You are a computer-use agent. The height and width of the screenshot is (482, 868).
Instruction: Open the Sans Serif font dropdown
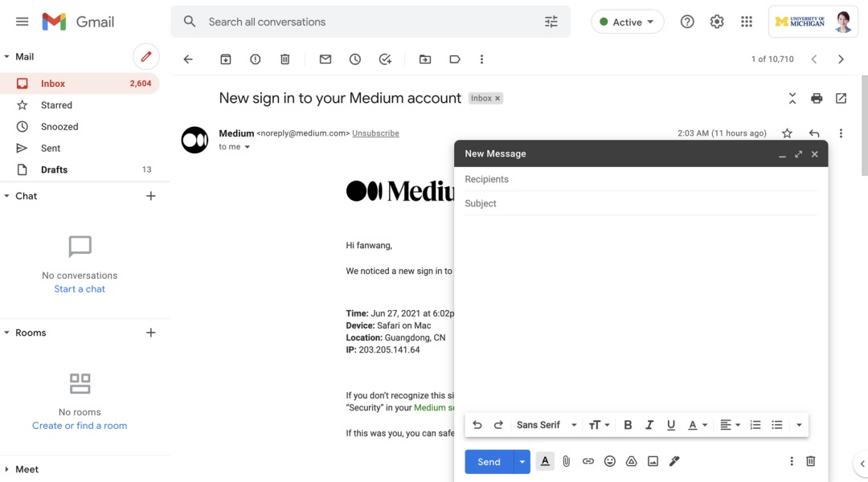click(547, 425)
